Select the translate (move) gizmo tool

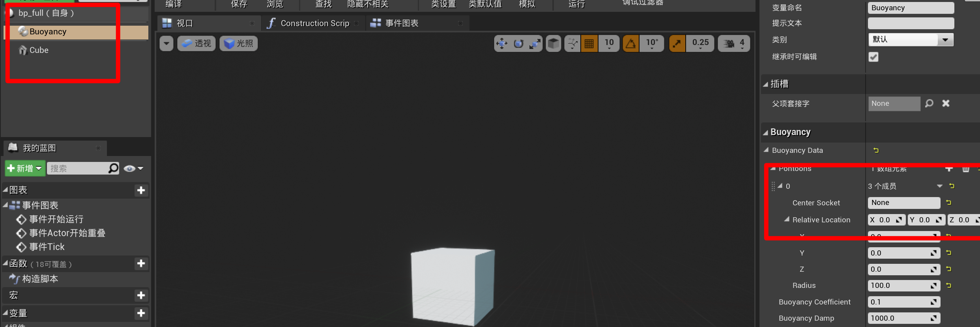502,43
